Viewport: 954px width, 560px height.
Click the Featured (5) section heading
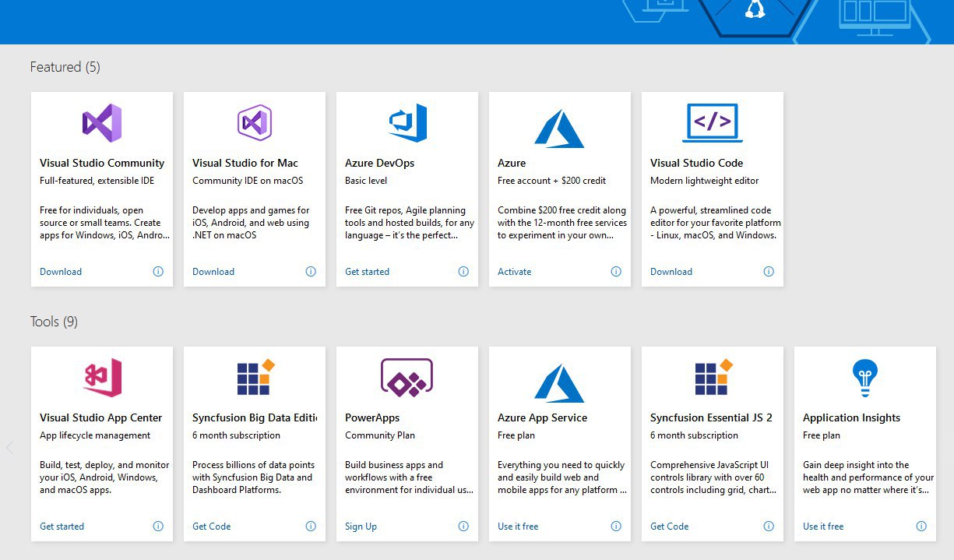coord(65,67)
